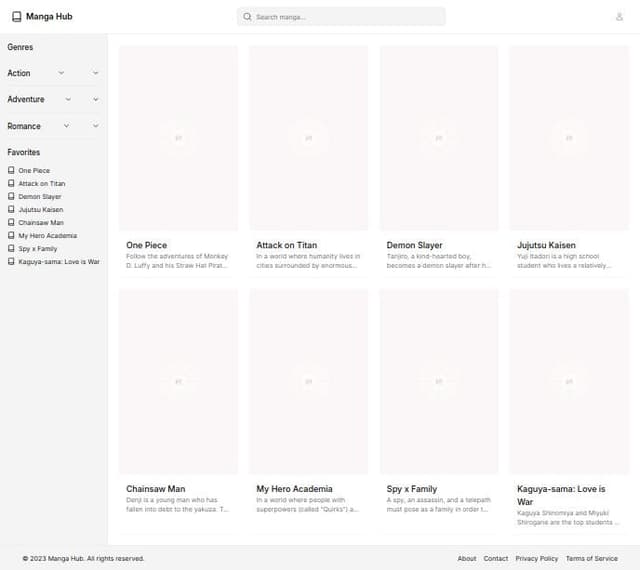Click image placeholder icon on One Piece cover

pyautogui.click(x=178, y=138)
